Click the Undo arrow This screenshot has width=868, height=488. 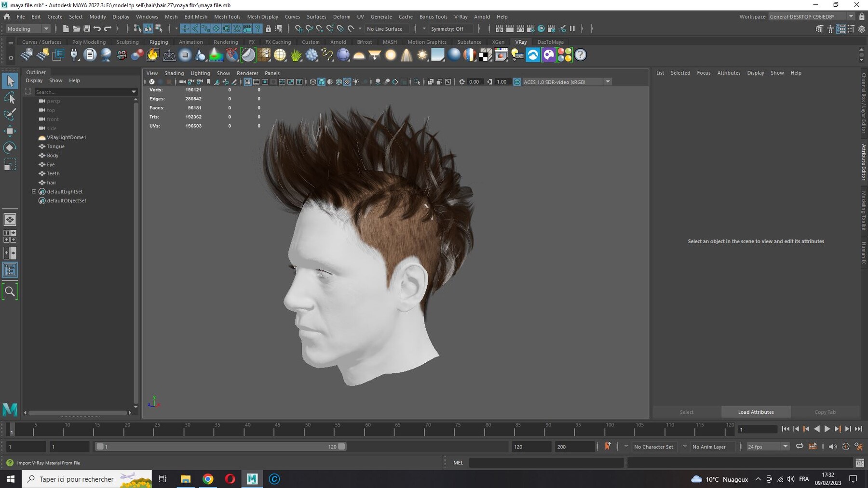point(97,29)
